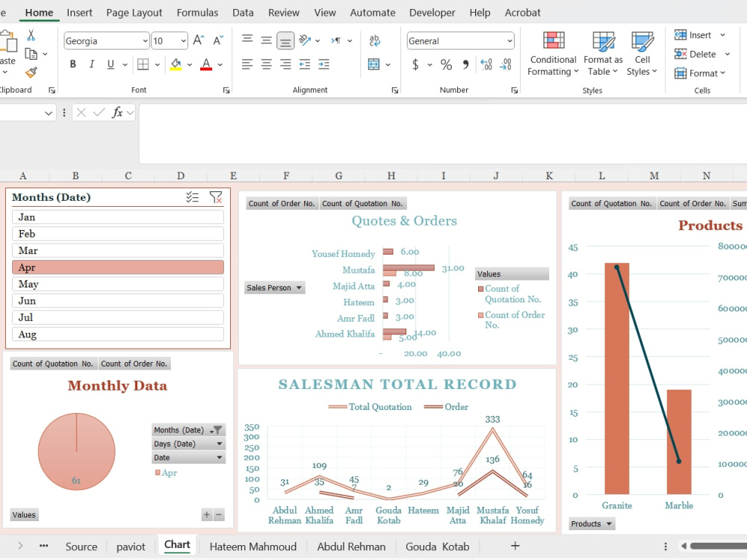Toggle Bottom Align button
Screen dimensions: 747x560
click(285, 41)
